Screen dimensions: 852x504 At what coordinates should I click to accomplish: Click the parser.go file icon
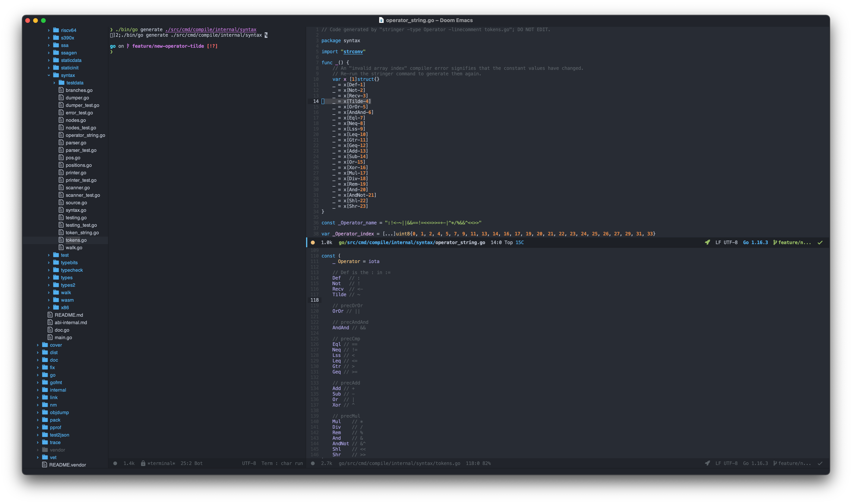pos(61,143)
